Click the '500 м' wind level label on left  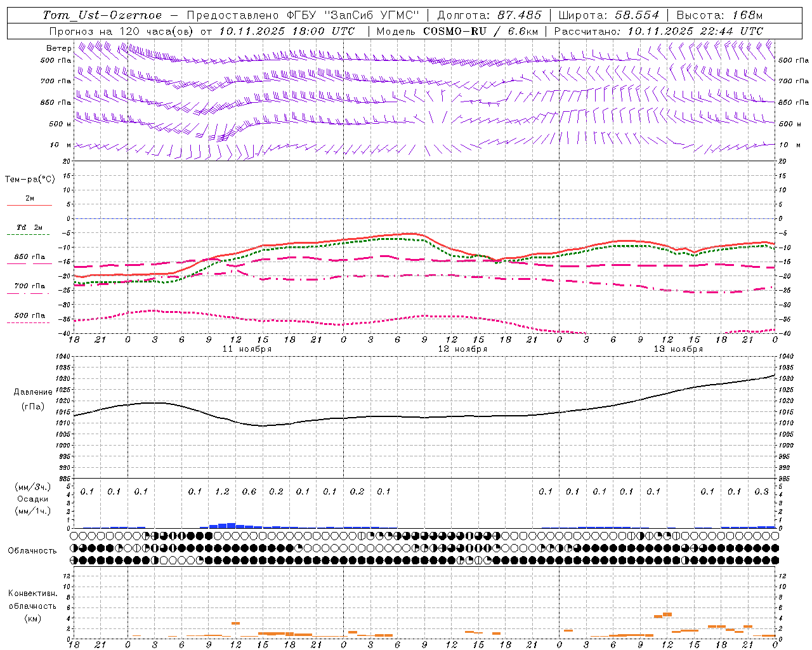[60, 124]
